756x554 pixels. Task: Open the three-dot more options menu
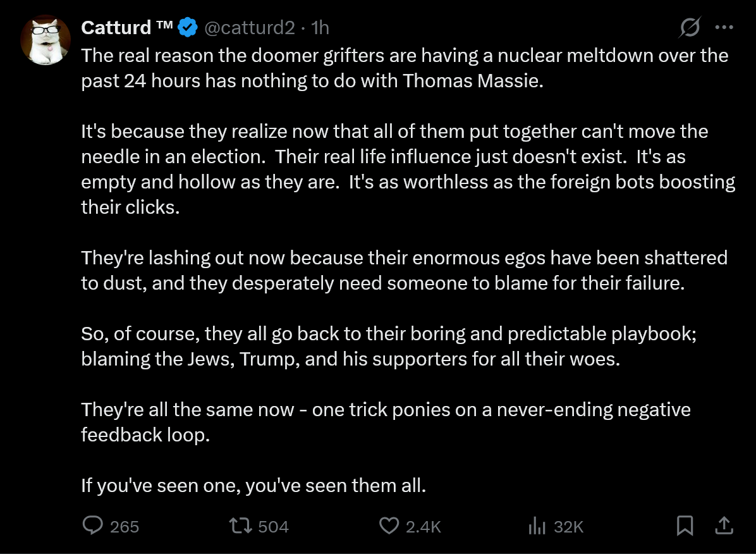click(x=724, y=27)
